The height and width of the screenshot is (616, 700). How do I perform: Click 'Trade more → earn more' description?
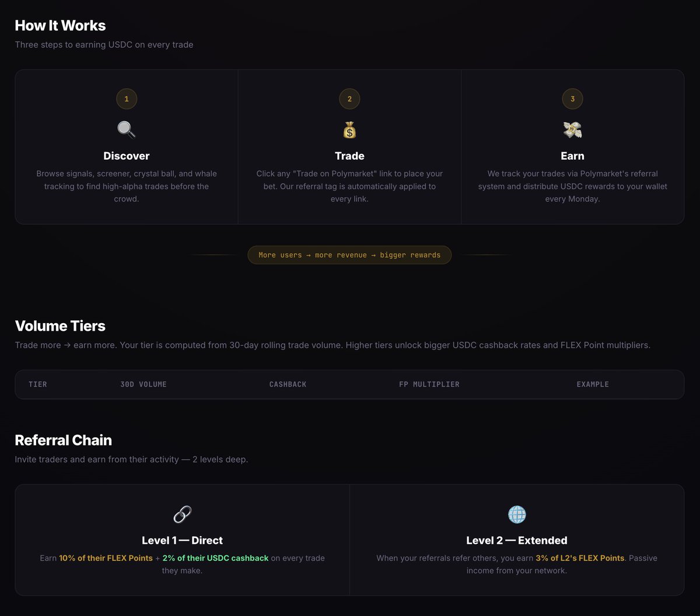tap(332, 345)
